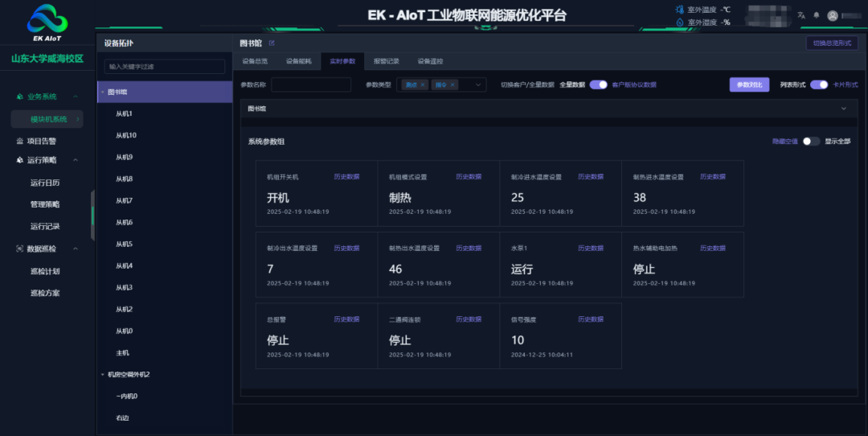Viewport: 868px width, 436px height.
Task: Remove the 指令 tag with its x
Action: (452, 84)
